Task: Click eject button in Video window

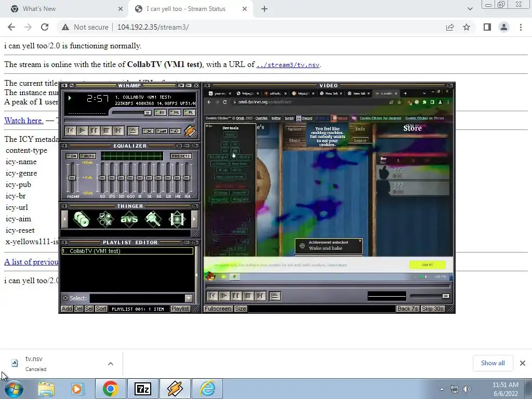Action: [x=275, y=296]
